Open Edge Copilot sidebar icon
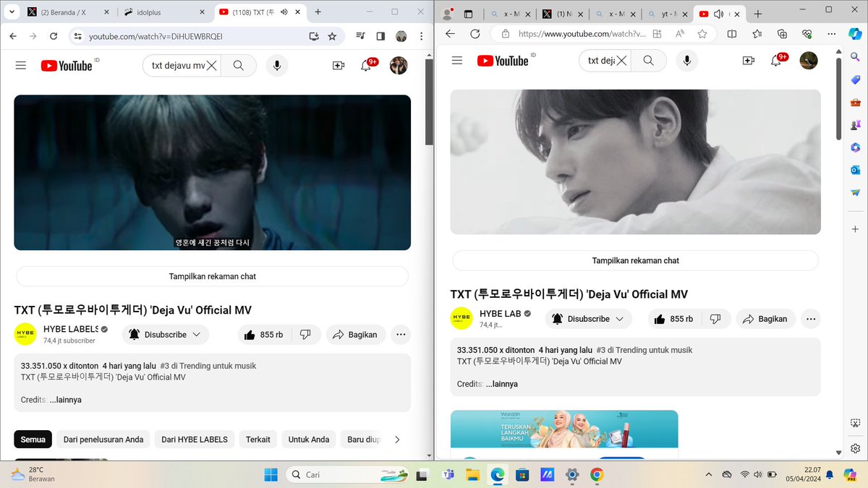 point(856,34)
